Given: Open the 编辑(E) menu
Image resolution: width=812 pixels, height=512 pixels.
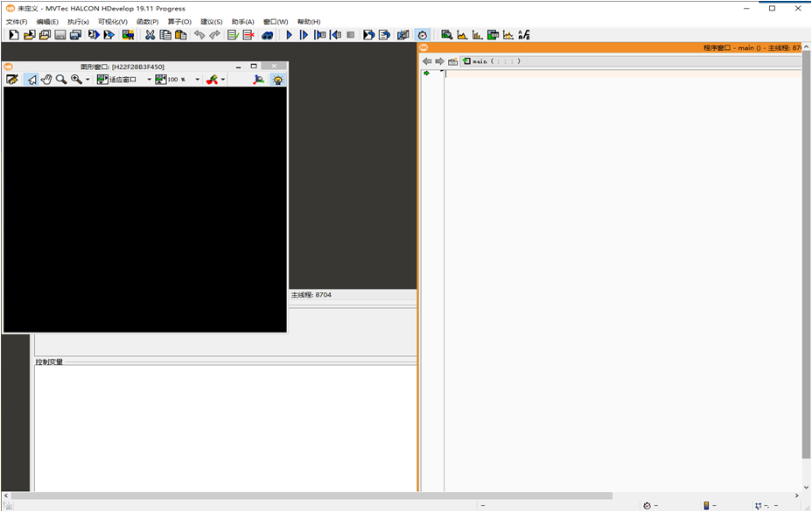Looking at the screenshot, I should [x=47, y=22].
